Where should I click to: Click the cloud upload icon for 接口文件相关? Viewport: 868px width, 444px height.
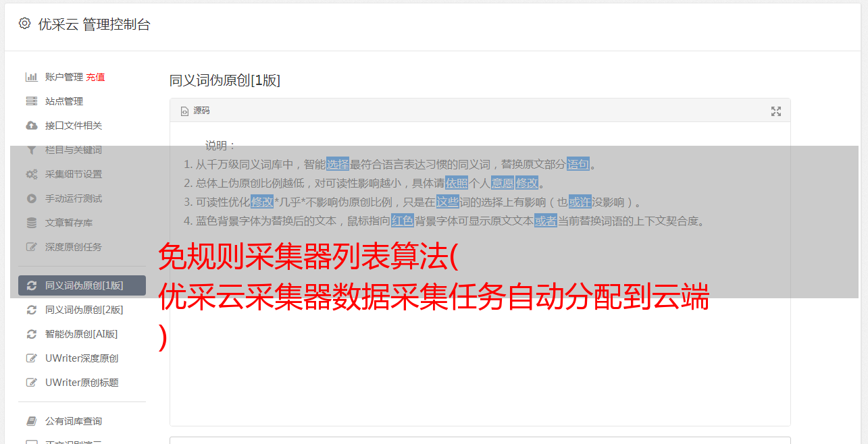(x=31, y=126)
